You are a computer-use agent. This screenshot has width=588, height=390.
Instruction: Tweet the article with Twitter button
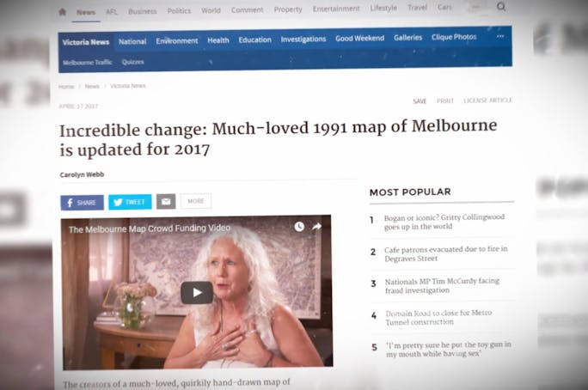click(130, 202)
